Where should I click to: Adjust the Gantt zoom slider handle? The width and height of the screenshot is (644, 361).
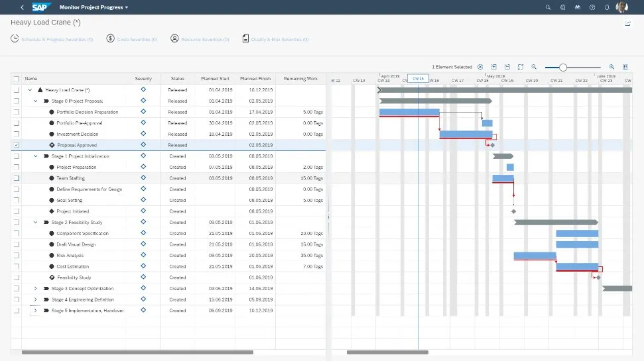[x=563, y=68]
